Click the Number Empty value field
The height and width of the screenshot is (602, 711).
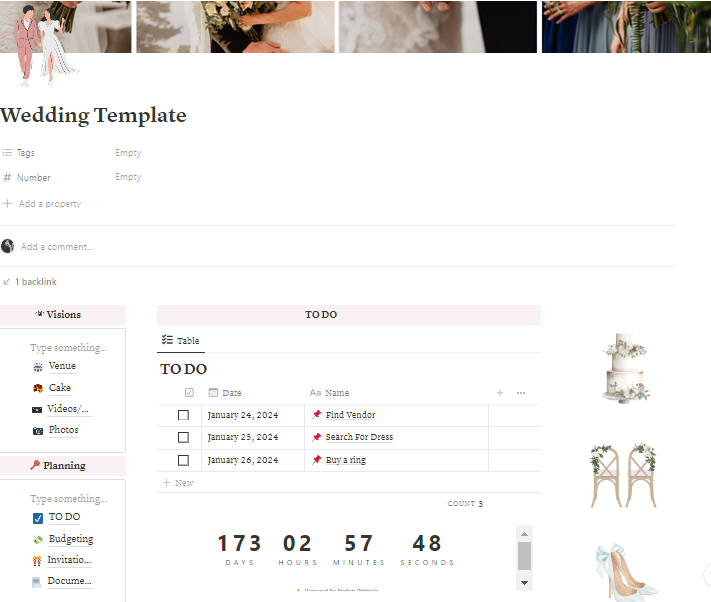128,177
